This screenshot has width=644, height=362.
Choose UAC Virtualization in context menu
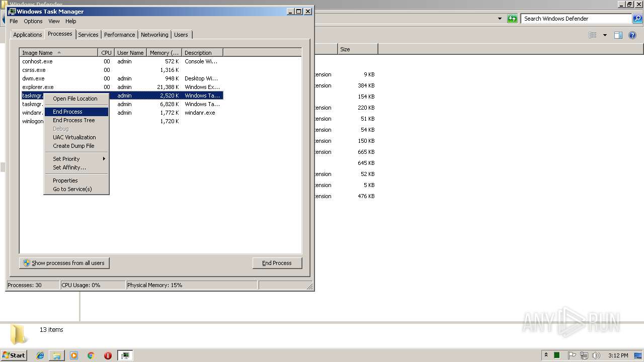76,137
